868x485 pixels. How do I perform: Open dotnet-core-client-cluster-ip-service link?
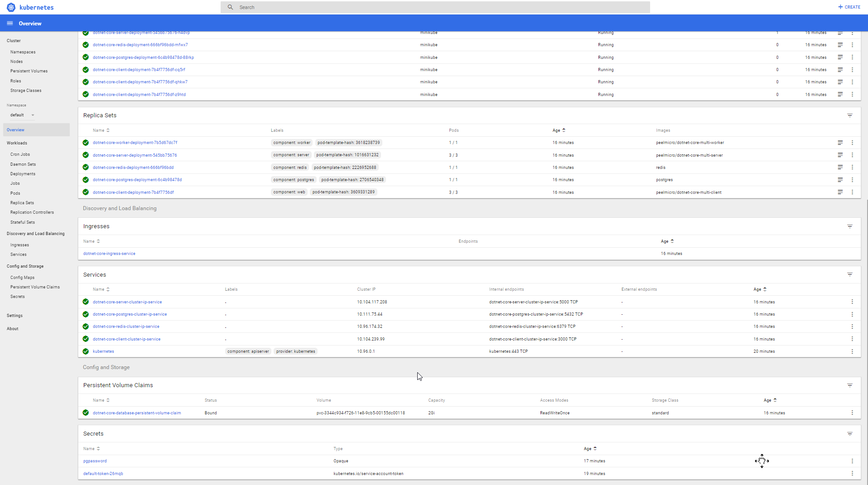126,339
